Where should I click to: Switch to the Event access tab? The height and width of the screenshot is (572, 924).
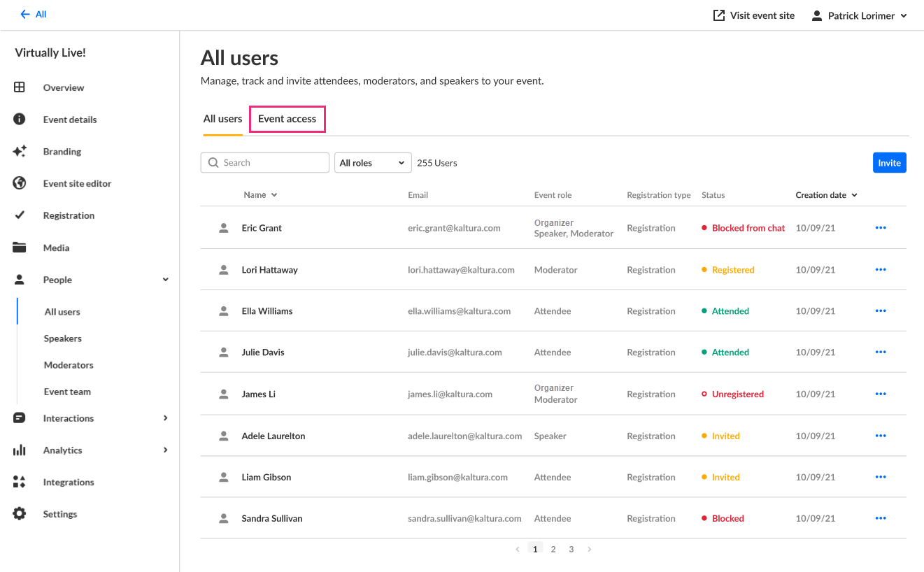click(x=287, y=119)
